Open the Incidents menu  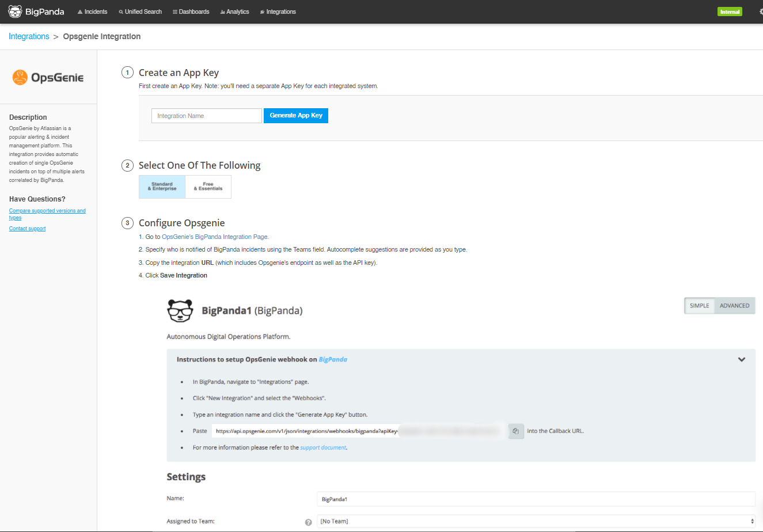click(92, 12)
